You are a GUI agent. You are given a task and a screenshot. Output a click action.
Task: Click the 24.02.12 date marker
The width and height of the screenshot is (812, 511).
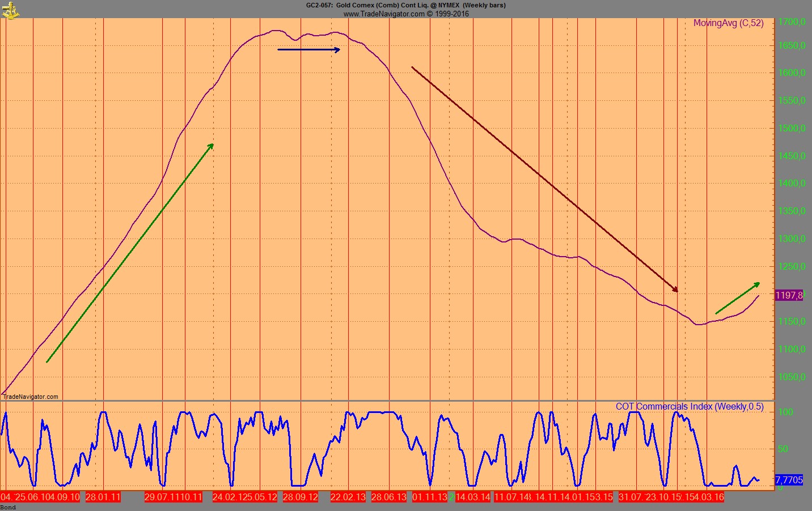230,497
